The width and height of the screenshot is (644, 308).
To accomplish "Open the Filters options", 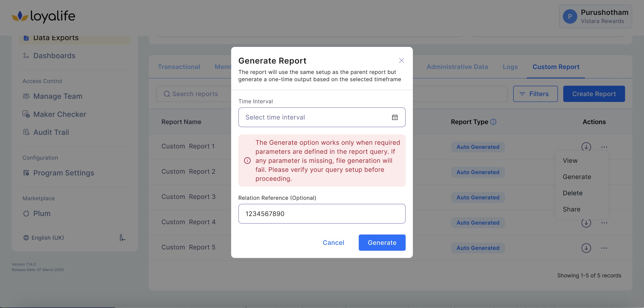I will 535,94.
